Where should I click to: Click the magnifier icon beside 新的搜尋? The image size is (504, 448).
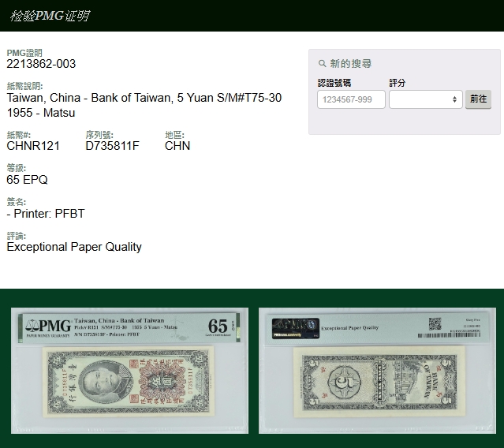(322, 64)
